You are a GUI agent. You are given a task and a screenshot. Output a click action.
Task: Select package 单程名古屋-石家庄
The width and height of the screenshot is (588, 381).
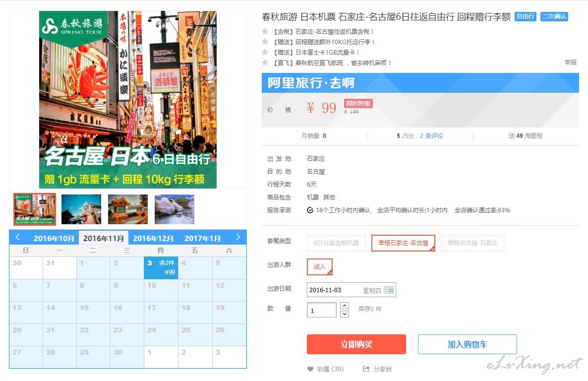(472, 243)
